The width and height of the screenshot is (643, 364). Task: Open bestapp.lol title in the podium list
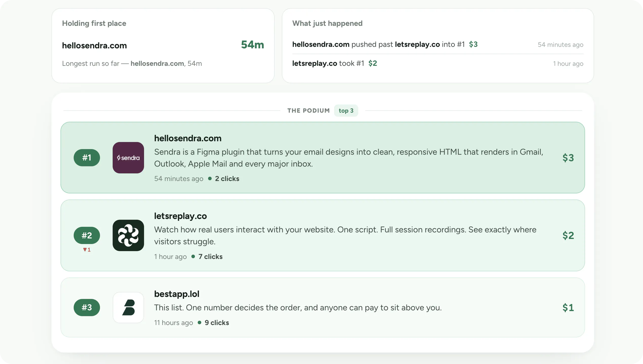177,294
